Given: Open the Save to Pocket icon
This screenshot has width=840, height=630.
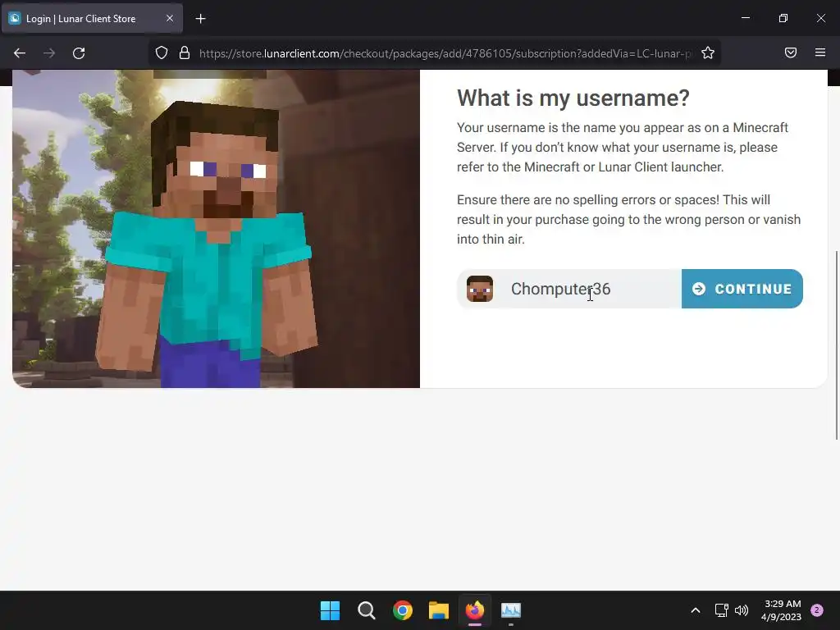Looking at the screenshot, I should (x=791, y=52).
